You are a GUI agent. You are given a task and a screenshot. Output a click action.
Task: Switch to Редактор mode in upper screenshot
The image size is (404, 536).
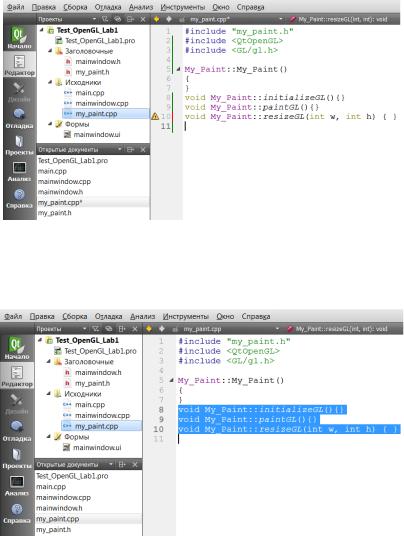click(x=19, y=65)
